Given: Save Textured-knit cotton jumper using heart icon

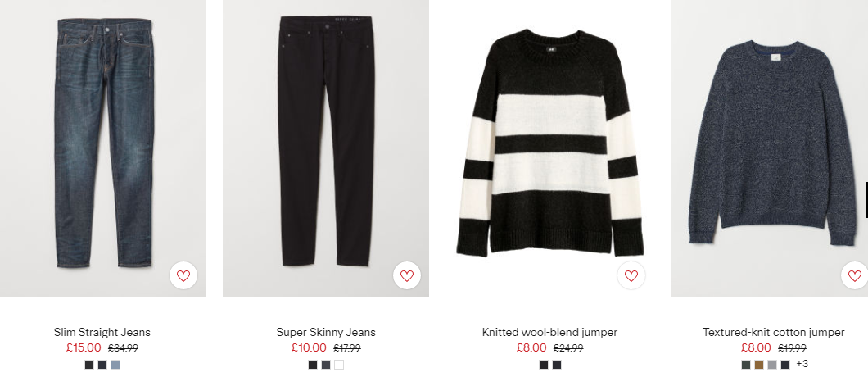Looking at the screenshot, I should (x=854, y=275).
